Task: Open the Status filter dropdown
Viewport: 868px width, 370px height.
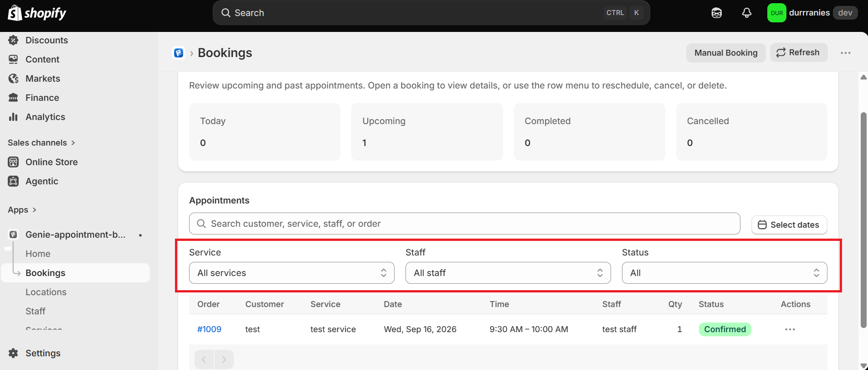Action: [x=724, y=273]
